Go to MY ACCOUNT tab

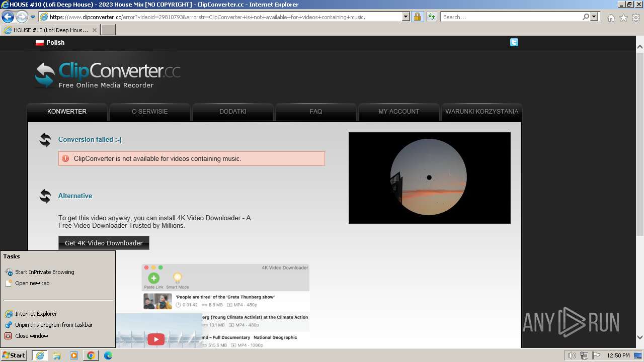pos(399,112)
